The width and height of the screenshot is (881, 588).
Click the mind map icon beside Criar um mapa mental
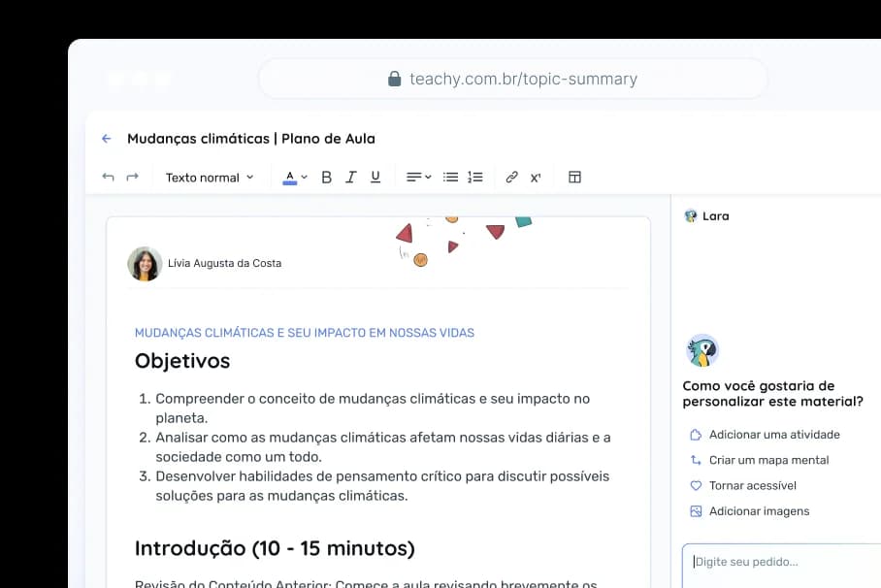pos(696,460)
